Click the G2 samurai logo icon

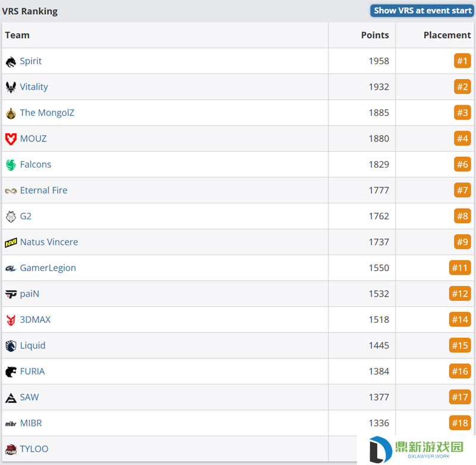point(11,216)
